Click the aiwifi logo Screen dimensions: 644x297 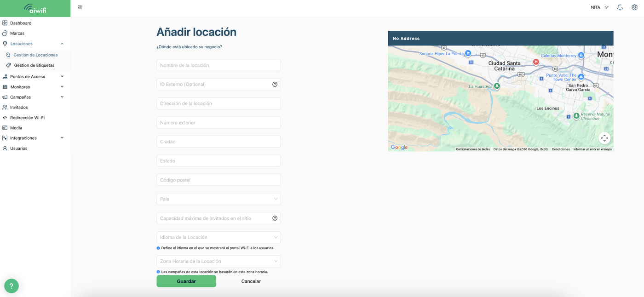35,8
